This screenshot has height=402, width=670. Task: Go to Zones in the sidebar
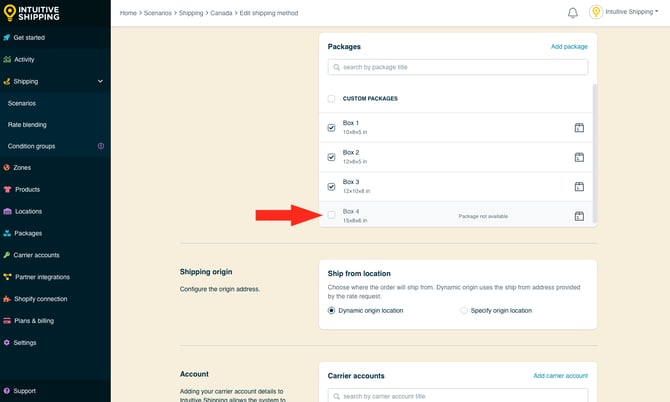tap(22, 167)
